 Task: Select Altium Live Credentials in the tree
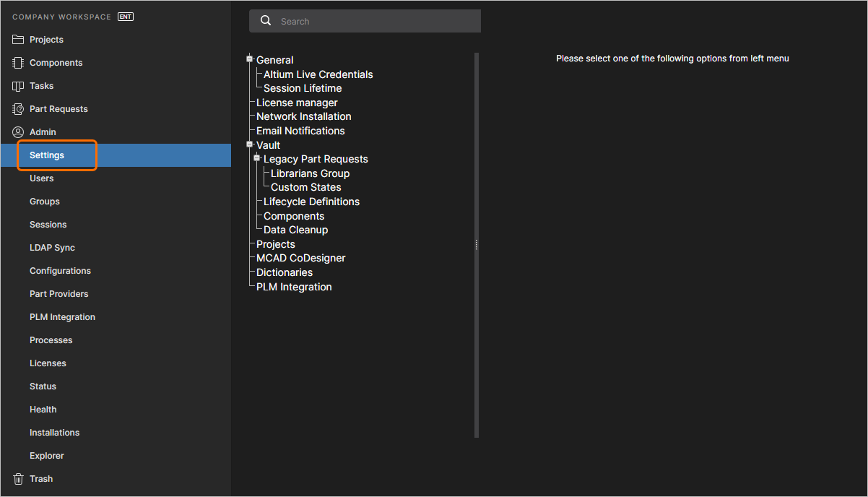tap(316, 74)
